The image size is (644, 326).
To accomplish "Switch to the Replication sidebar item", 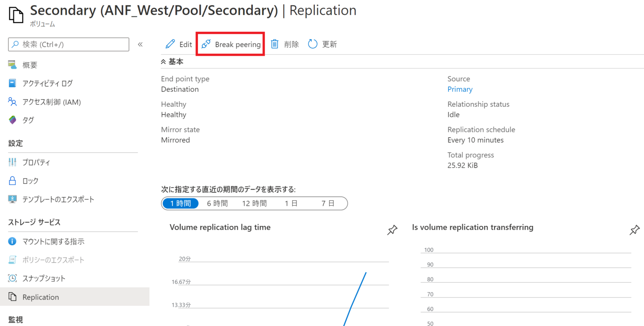I will coord(40,297).
